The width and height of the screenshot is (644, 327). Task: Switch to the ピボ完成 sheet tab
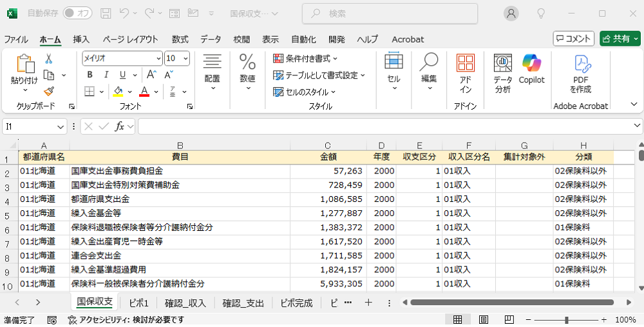pyautogui.click(x=296, y=303)
